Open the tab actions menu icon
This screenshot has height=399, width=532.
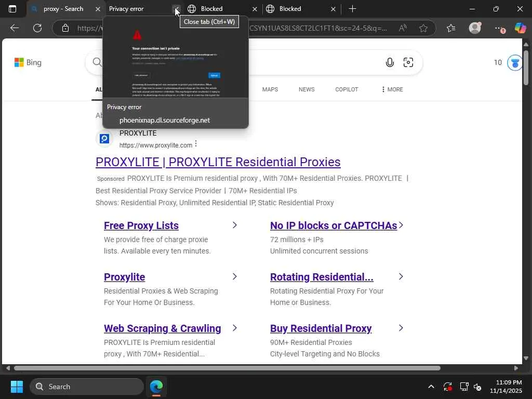pyautogui.click(x=12, y=9)
